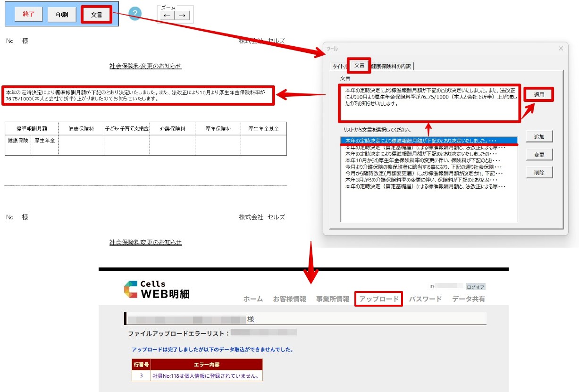Click the zoom right arrow button
Image resolution: width=579 pixels, height=392 pixels.
click(182, 16)
